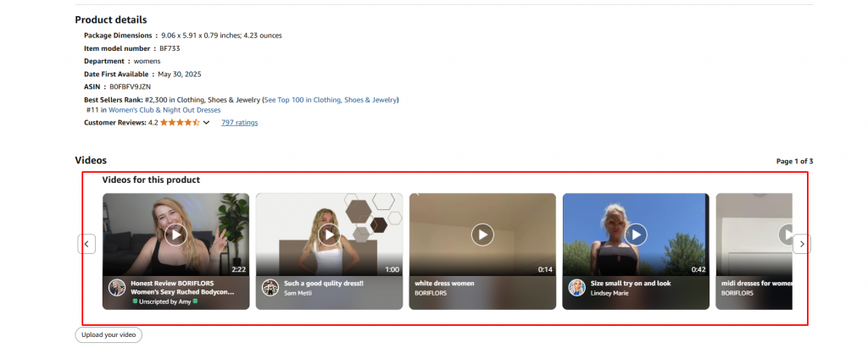Open the 797 ratings link
This screenshot has height=348, width=868.
[x=239, y=123]
